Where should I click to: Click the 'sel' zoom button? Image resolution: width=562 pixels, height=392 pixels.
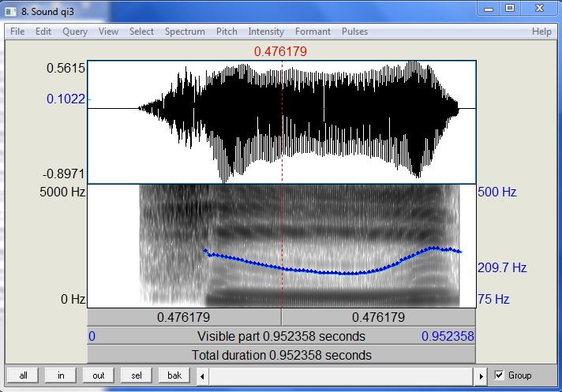coord(137,375)
